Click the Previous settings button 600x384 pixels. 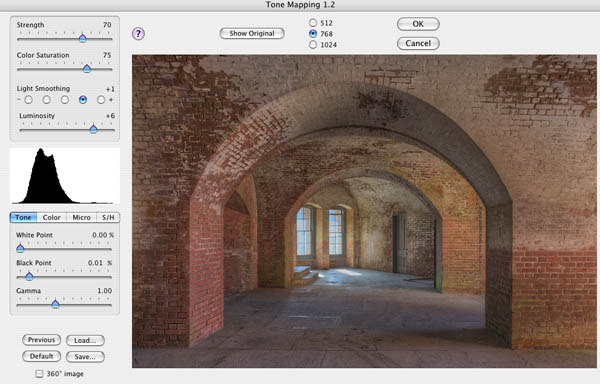[41, 340]
